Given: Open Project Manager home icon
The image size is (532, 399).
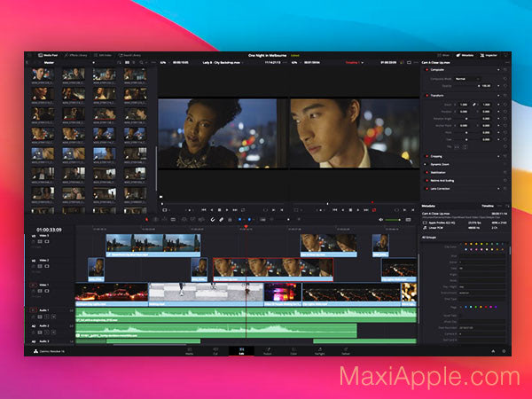Looking at the screenshot, I should [493, 351].
